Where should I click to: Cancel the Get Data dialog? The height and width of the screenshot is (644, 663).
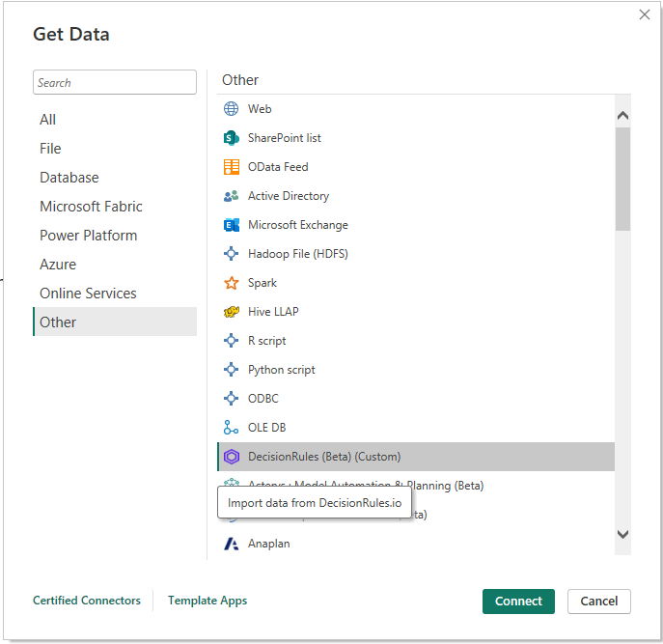598,601
